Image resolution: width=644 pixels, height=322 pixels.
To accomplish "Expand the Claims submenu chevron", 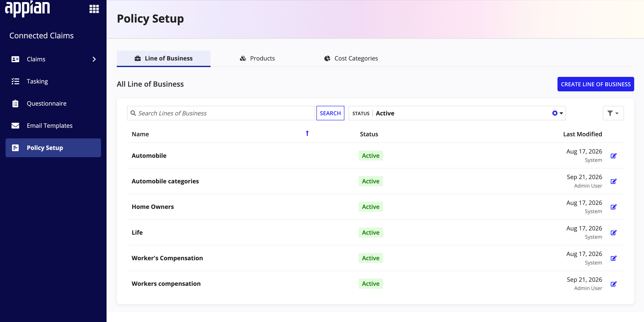I will 94,59.
